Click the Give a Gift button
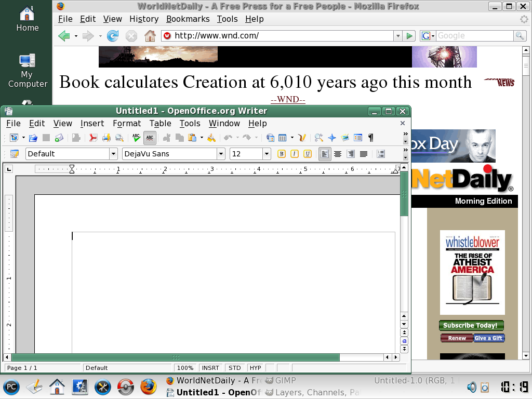Screen dimensions: 532x399 tap(488, 338)
